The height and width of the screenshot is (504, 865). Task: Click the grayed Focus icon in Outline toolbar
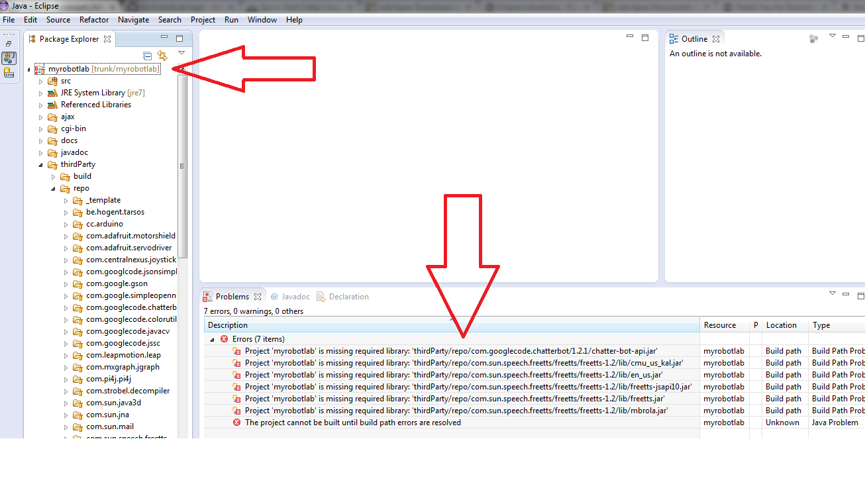(813, 39)
